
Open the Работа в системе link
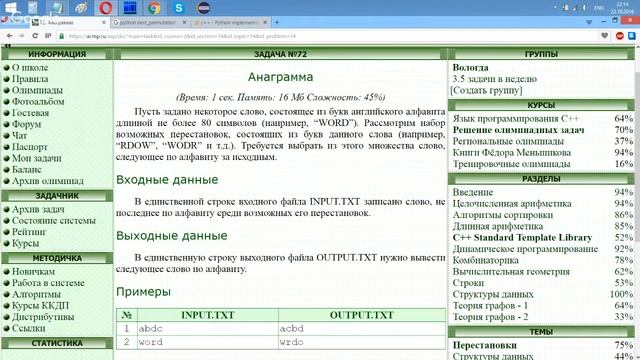[48, 283]
